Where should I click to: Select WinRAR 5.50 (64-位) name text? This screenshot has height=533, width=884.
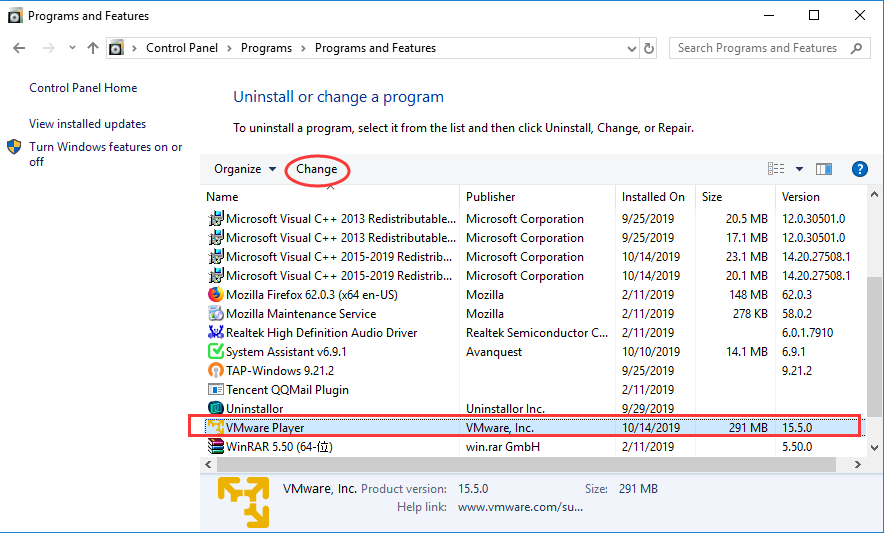click(280, 447)
